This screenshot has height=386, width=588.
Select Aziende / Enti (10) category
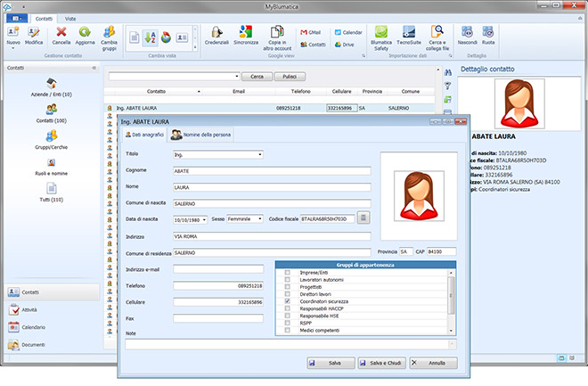pos(52,87)
